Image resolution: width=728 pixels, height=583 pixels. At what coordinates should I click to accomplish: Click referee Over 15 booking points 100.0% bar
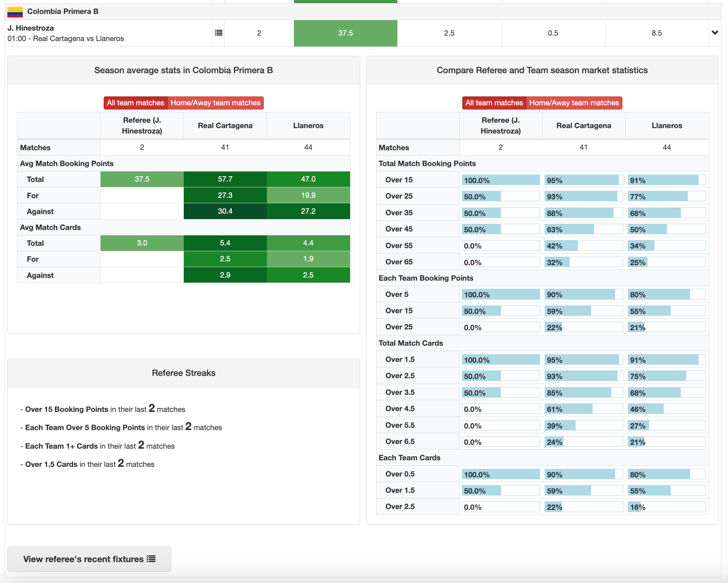tap(501, 180)
